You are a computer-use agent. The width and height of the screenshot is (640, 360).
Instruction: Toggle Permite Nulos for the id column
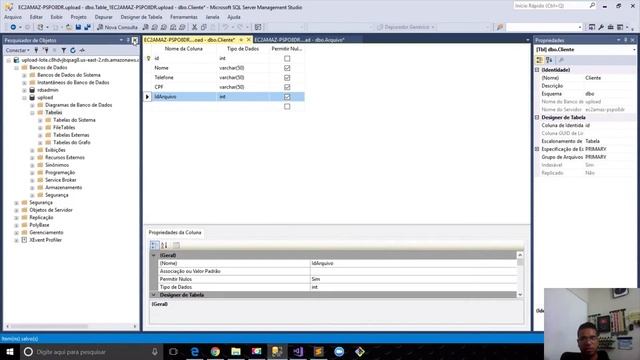point(287,58)
